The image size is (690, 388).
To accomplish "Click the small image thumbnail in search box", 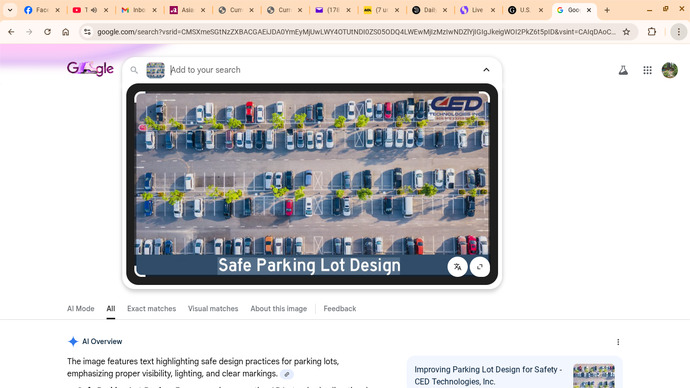I will coord(155,70).
